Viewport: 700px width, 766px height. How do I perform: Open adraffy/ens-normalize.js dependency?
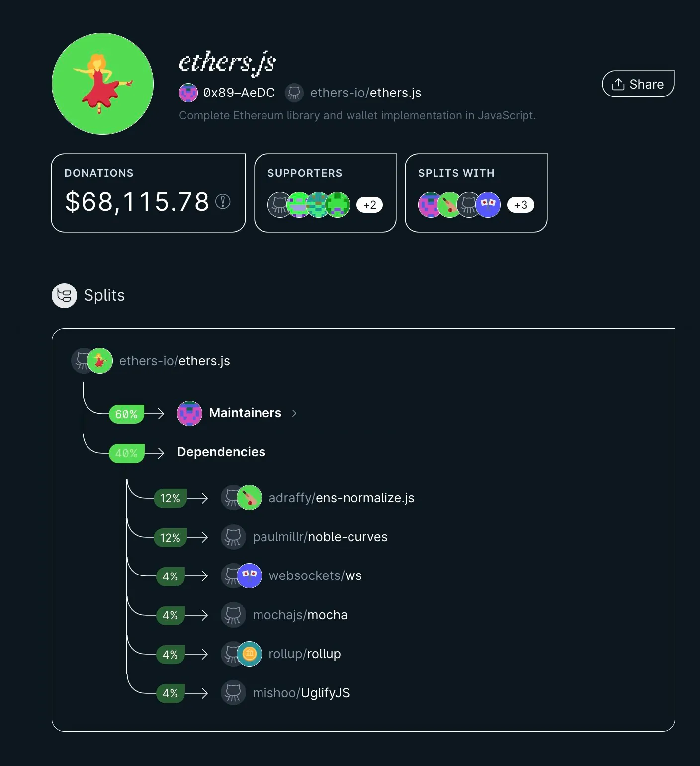(x=341, y=498)
